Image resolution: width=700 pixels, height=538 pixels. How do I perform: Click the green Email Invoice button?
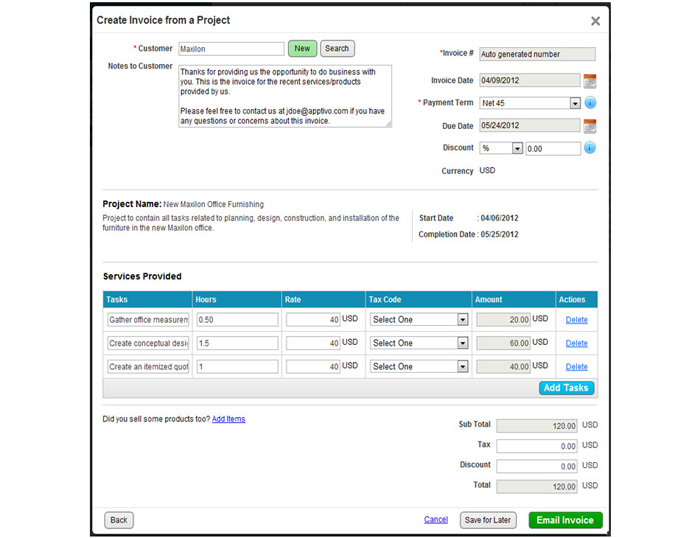[x=565, y=520]
